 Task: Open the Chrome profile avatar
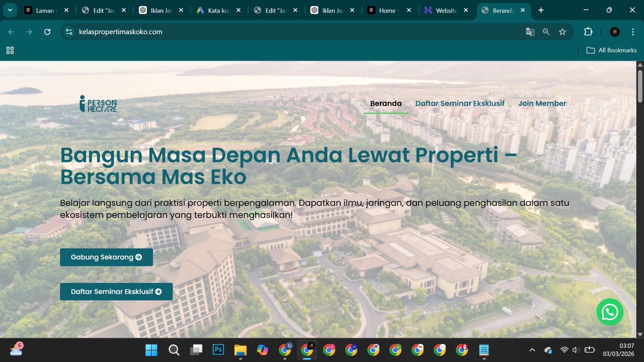(x=615, y=32)
